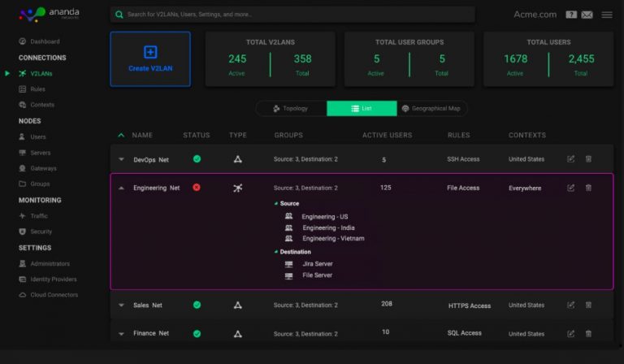Switch to the Geographical Map tab
The height and width of the screenshot is (364, 624).
point(431,108)
